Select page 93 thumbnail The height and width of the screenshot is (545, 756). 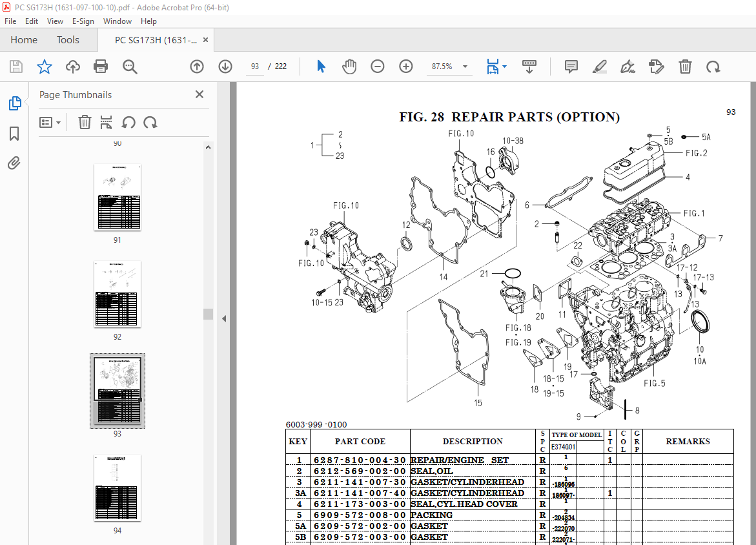tap(117, 391)
